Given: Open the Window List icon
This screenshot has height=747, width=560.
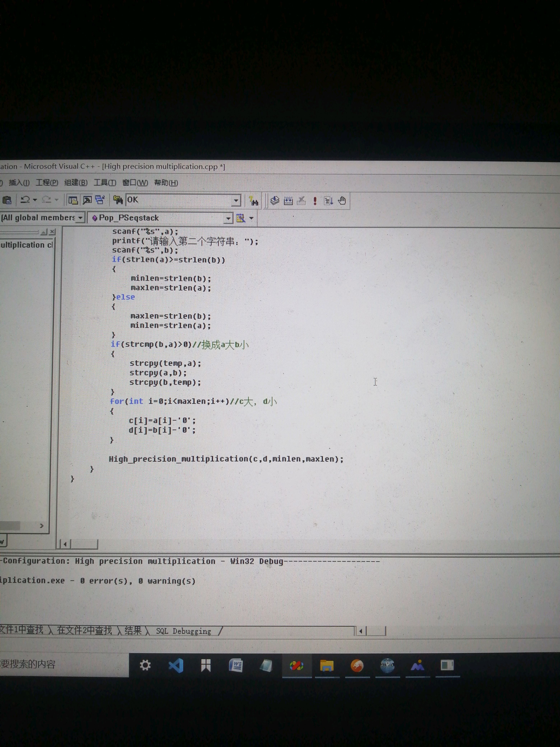Looking at the screenshot, I should point(100,200).
